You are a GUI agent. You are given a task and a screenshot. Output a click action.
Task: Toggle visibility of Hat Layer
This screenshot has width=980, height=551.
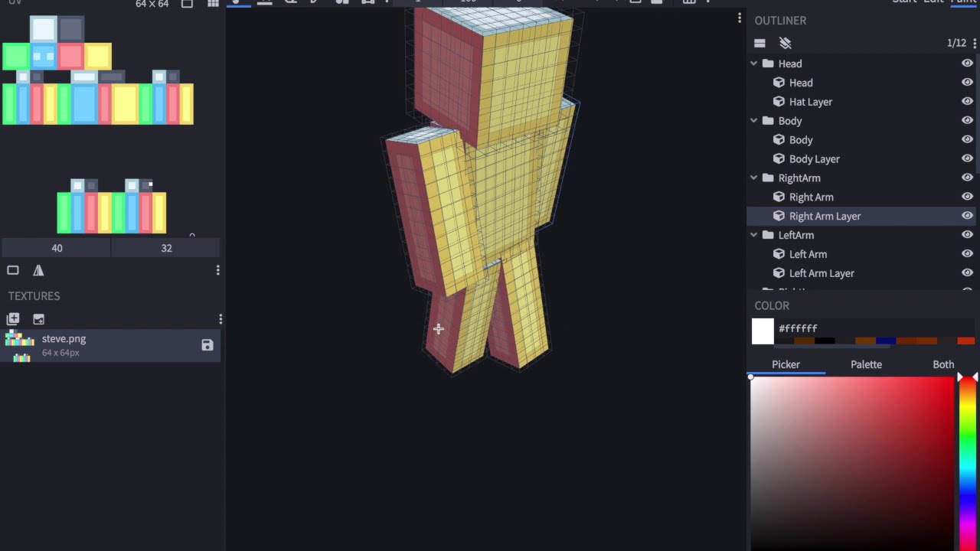pyautogui.click(x=967, y=102)
